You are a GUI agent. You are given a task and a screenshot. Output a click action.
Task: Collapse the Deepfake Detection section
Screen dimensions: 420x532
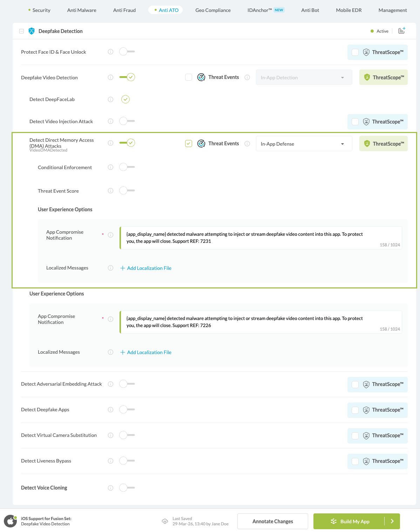(x=21, y=31)
